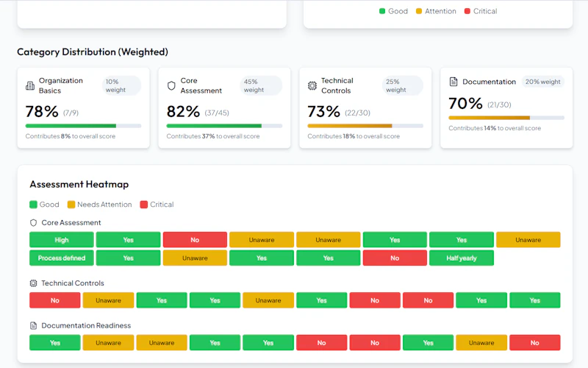Image resolution: width=588 pixels, height=368 pixels.
Task: Click the shield icon on Core Assessment card
Action: click(x=171, y=85)
